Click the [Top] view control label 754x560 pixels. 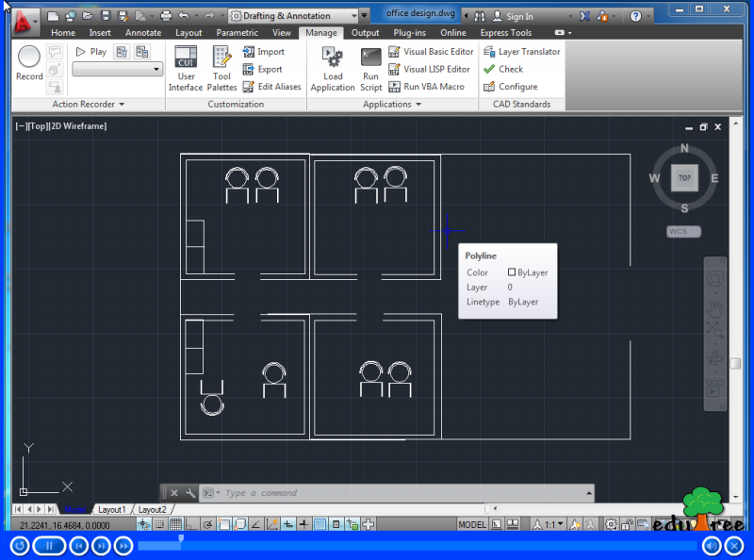tap(38, 126)
